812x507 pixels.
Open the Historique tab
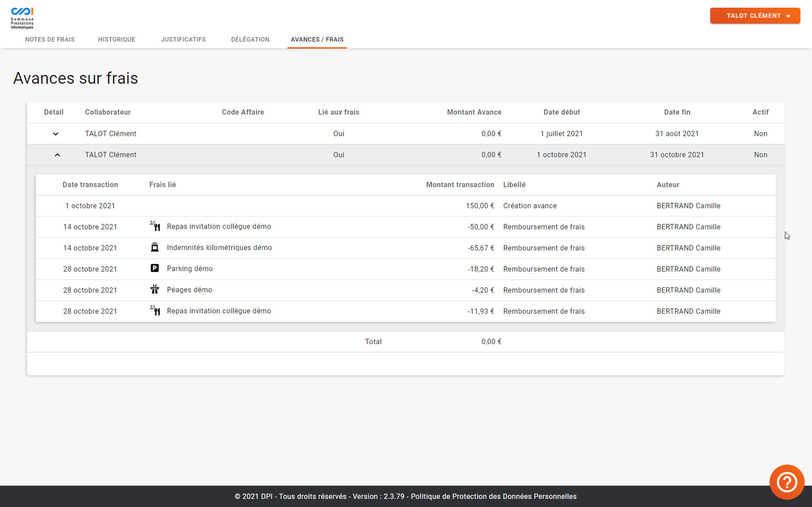(116, 40)
